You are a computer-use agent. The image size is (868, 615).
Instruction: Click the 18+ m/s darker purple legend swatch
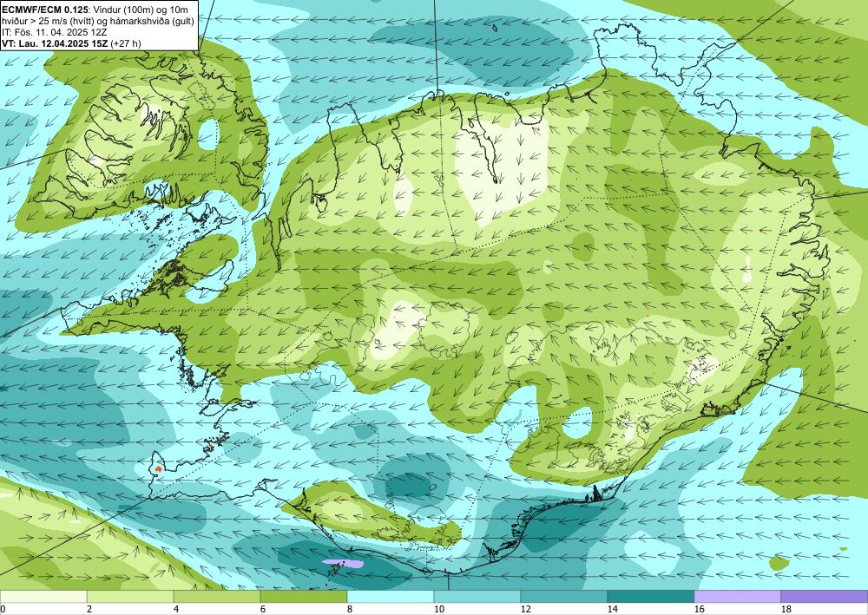coord(825,596)
